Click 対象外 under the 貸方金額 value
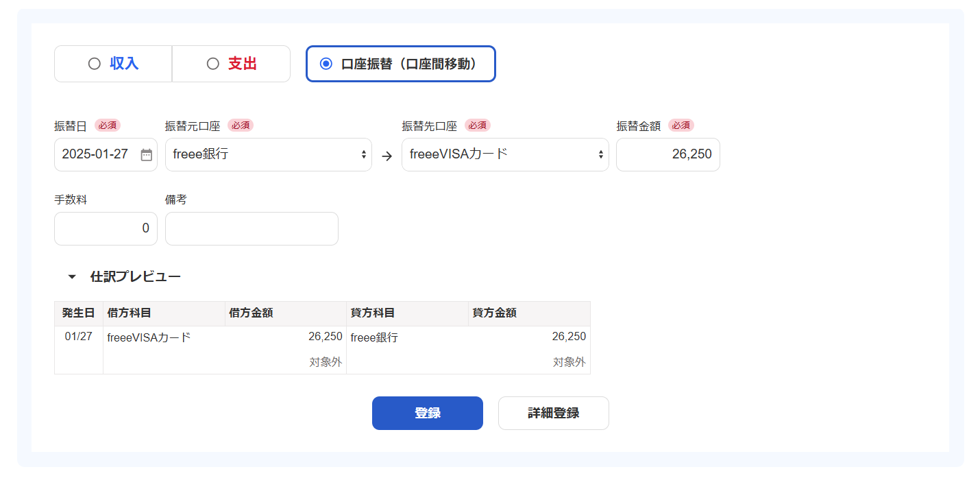The height and width of the screenshot is (478, 980). (x=569, y=362)
